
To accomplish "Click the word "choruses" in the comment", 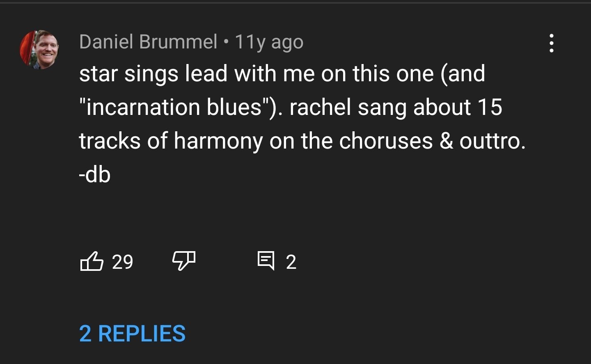I will pos(386,141).
